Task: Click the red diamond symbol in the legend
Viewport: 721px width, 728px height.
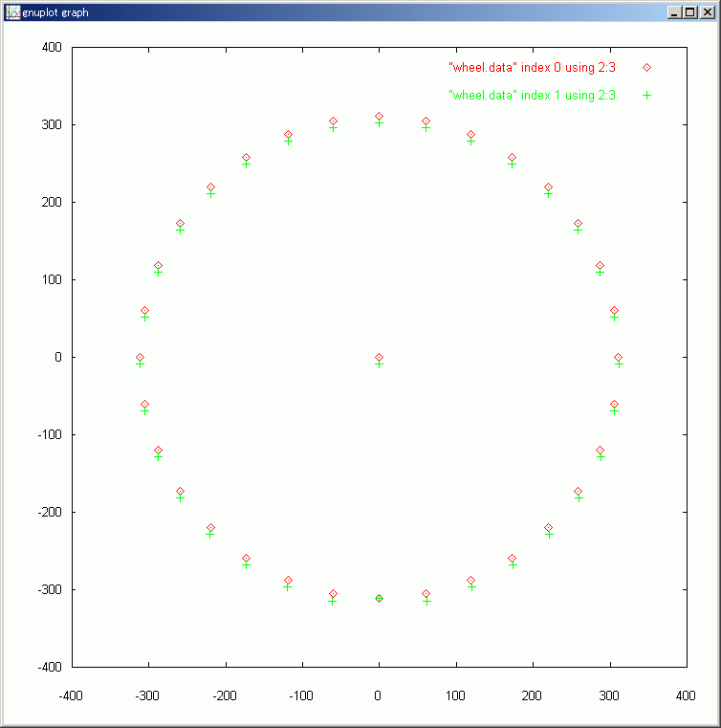Action: point(646,68)
